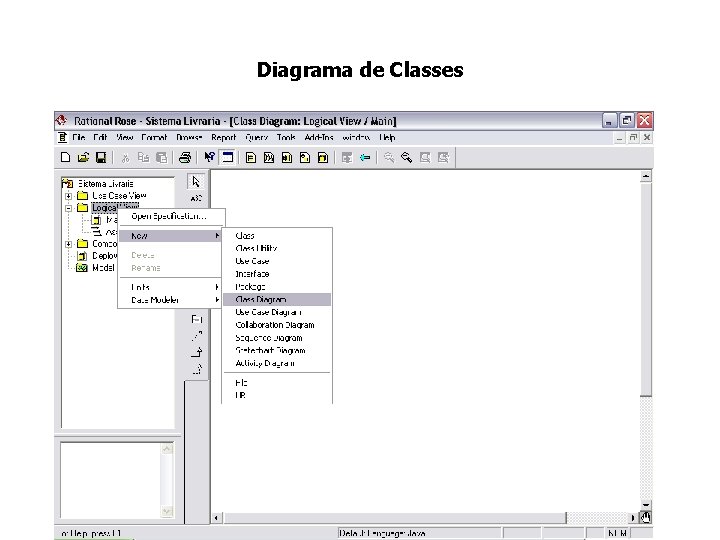Choose Collaboration Diagram menu entry
This screenshot has width=720, height=540.
(277, 325)
